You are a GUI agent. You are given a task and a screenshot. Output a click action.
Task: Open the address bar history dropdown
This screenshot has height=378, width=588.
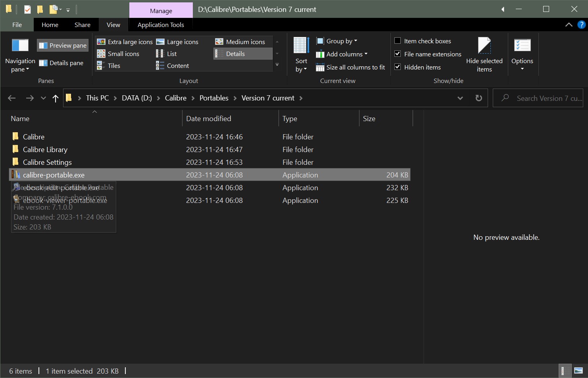click(x=460, y=98)
